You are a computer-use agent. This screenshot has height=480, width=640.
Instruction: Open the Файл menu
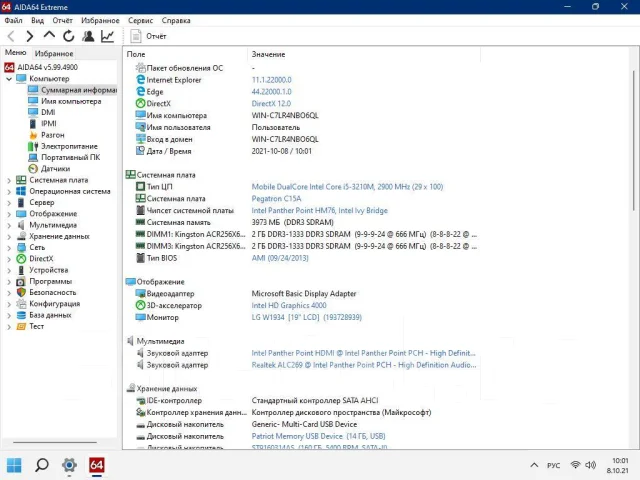(x=13, y=20)
